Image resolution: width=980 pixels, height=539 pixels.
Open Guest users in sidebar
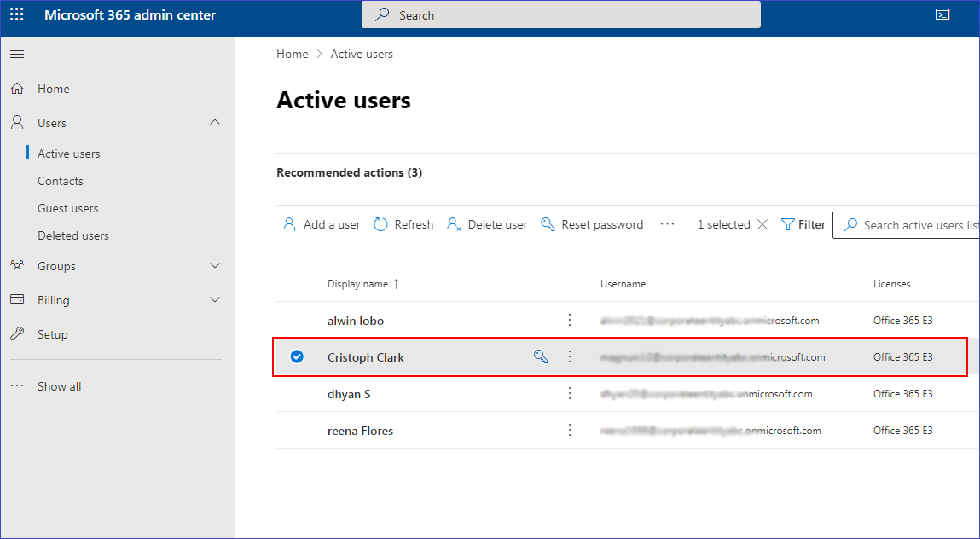click(x=68, y=208)
